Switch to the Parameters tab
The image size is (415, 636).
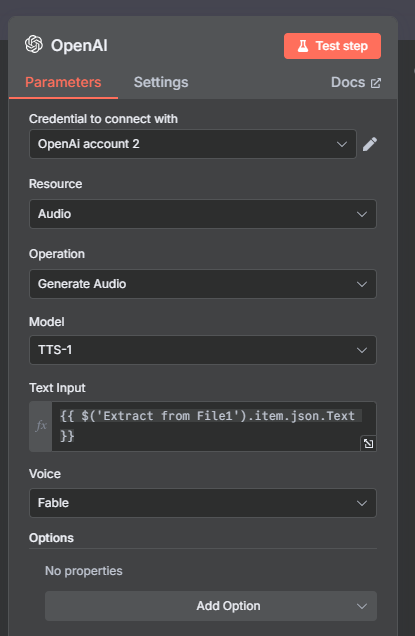click(63, 82)
